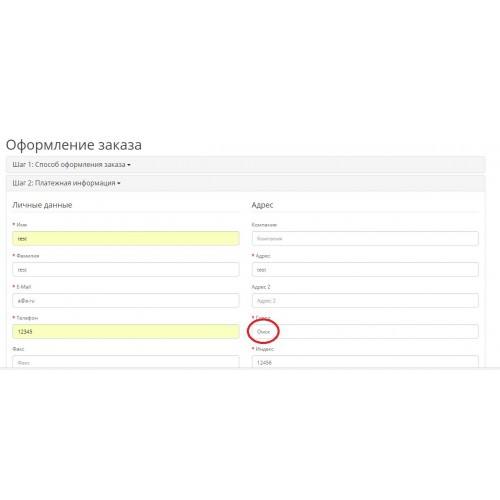This screenshot has width=500, height=500.
Task: Click the 'Оформление заказа' page heading
Action: pyautogui.click(x=74, y=145)
